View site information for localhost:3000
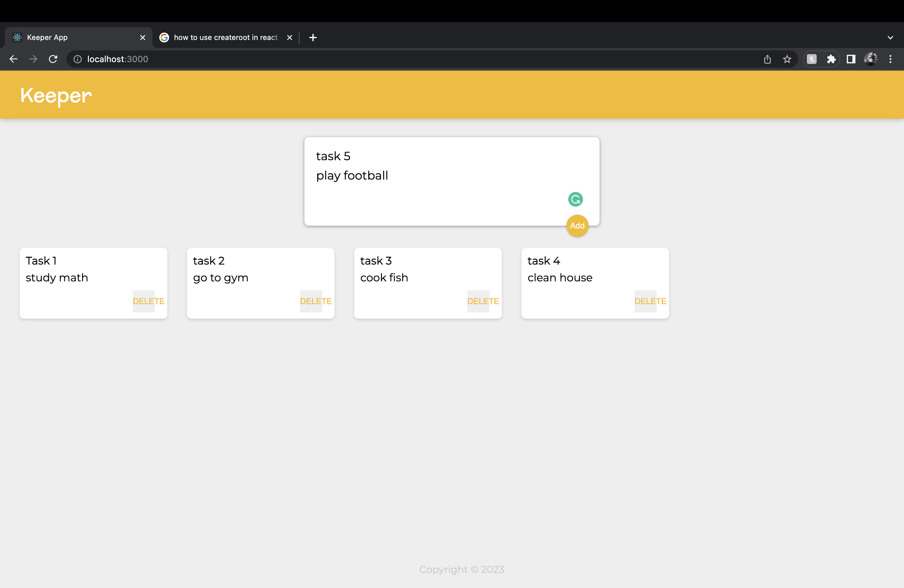 tap(77, 59)
